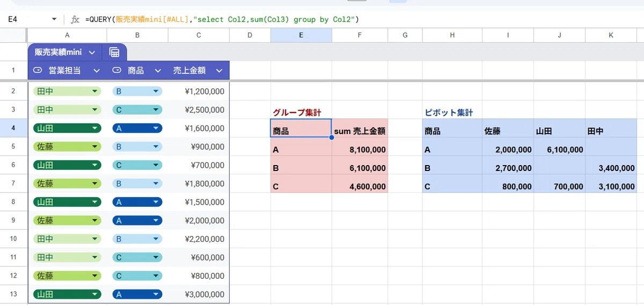The height and width of the screenshot is (305, 644).
Task: Click the dropdown type icon in 営業担当 header
Action: (38, 71)
